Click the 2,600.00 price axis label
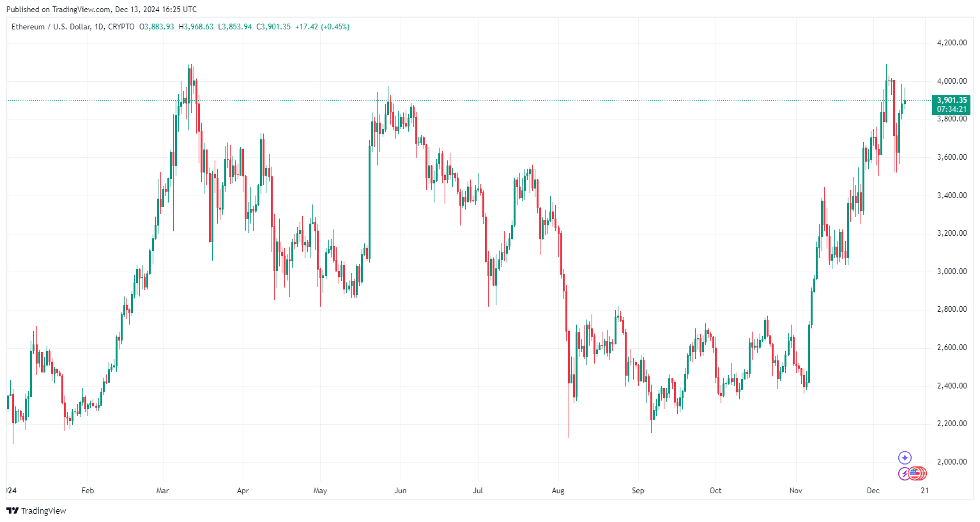Screen dimensions: 980x522 click(952, 348)
